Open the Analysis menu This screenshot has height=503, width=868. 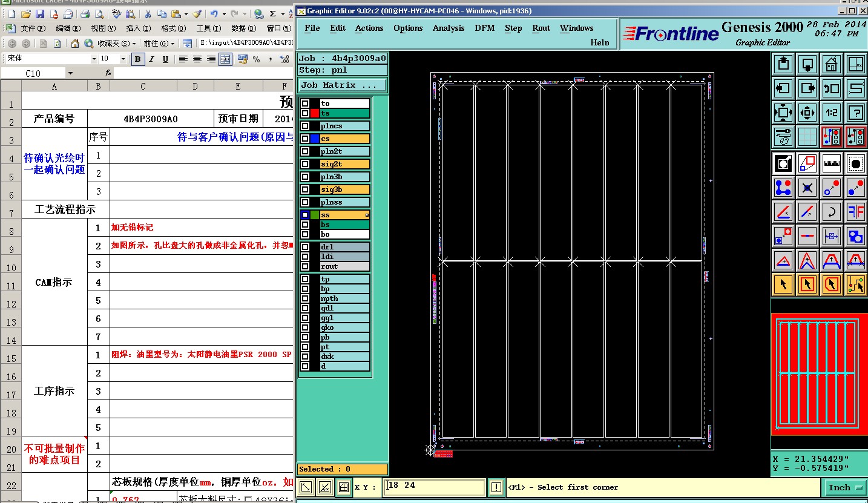(448, 28)
